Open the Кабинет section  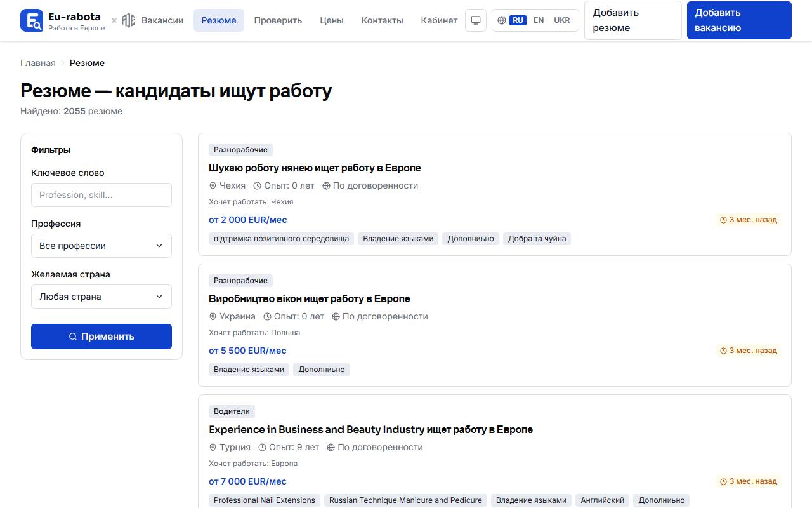coord(439,20)
